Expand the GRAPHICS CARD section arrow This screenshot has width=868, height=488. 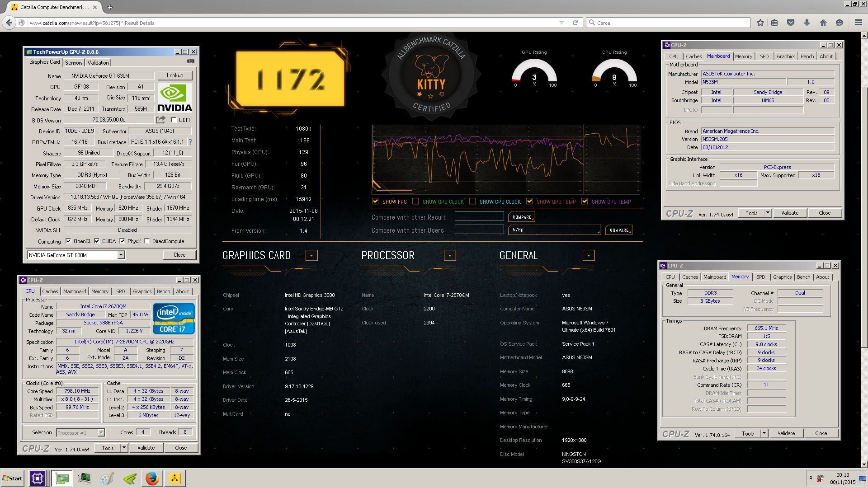[x=311, y=256]
